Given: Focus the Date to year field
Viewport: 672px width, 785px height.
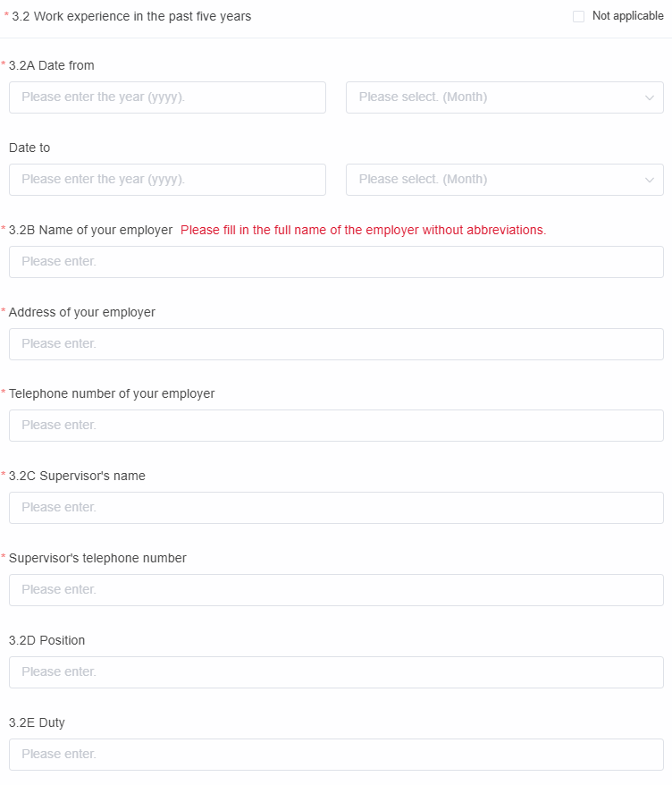Looking at the screenshot, I should click(x=167, y=180).
